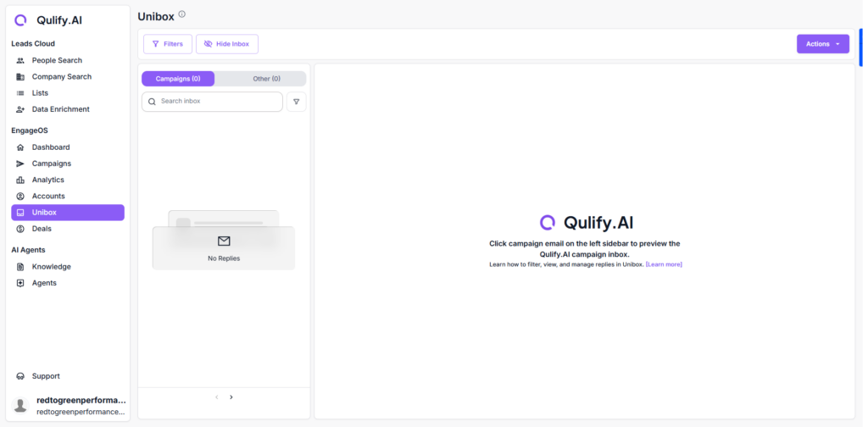This screenshot has width=868, height=427.
Task: Click the blue vertical scrollbar at right edge
Action: click(x=861, y=47)
